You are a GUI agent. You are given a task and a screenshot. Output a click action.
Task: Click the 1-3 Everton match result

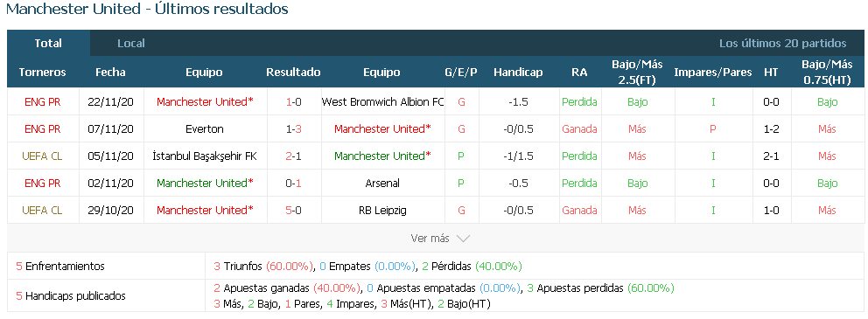293,129
